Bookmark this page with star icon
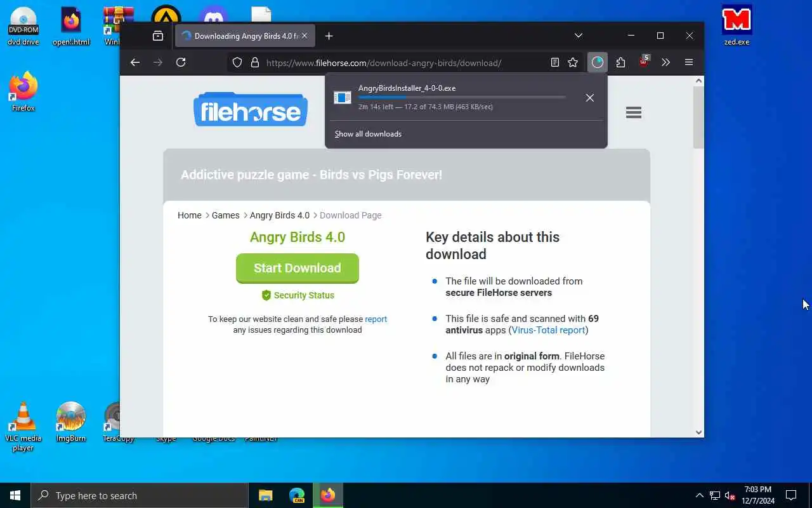Image resolution: width=812 pixels, height=508 pixels. click(573, 62)
